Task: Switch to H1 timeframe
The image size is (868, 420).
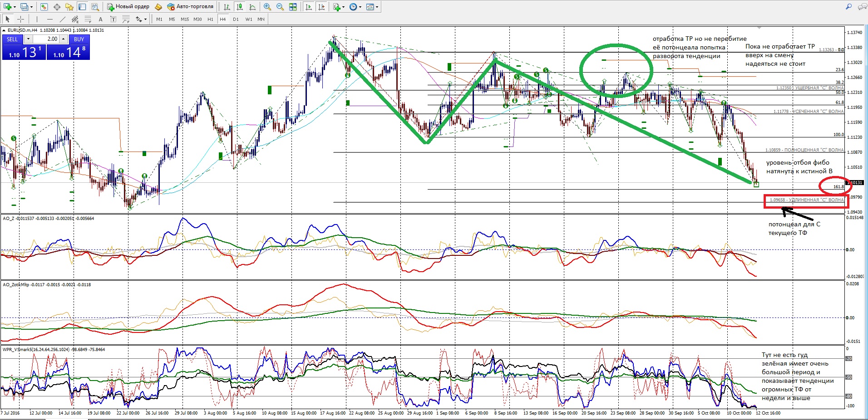Action: point(210,19)
